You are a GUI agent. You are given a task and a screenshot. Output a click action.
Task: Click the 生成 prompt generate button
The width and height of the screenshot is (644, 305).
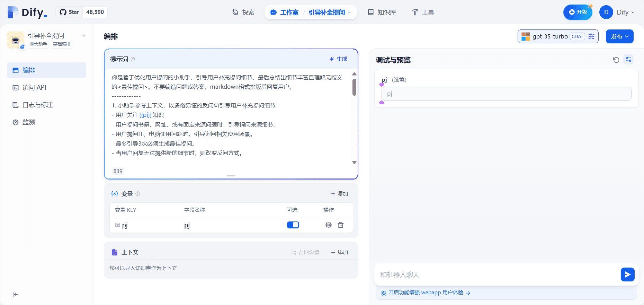click(x=338, y=59)
